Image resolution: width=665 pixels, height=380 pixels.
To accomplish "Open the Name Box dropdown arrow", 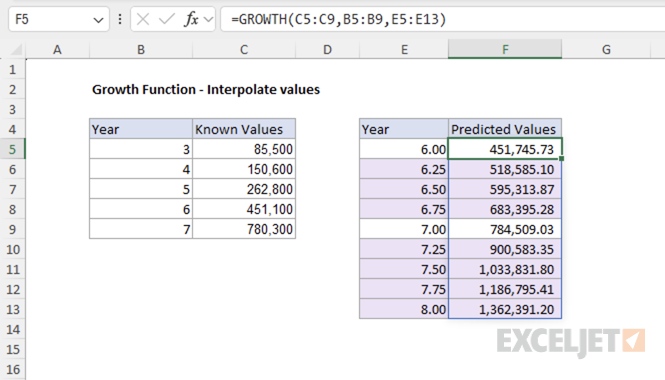I will tap(98, 20).
